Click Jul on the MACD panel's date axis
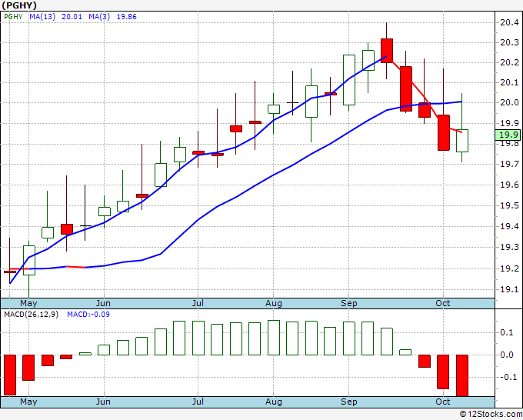 click(x=198, y=402)
